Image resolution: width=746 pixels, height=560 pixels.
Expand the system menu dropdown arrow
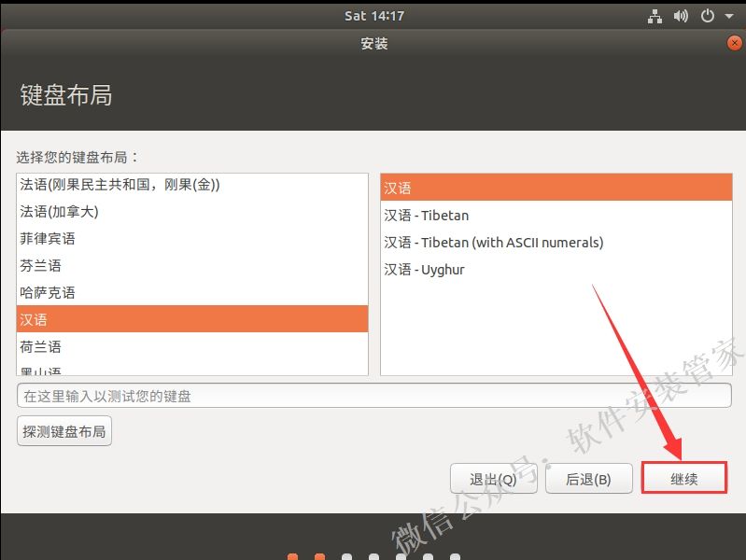click(x=729, y=16)
